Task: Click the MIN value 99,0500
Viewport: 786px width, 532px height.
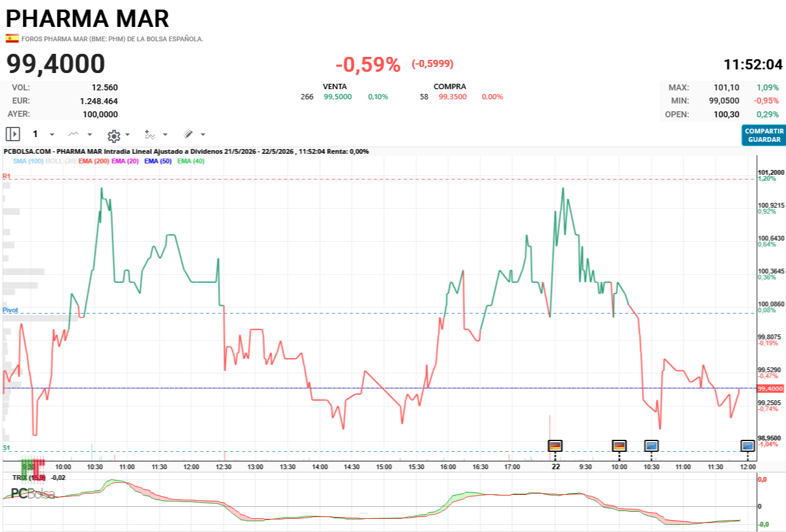Action: [x=723, y=101]
